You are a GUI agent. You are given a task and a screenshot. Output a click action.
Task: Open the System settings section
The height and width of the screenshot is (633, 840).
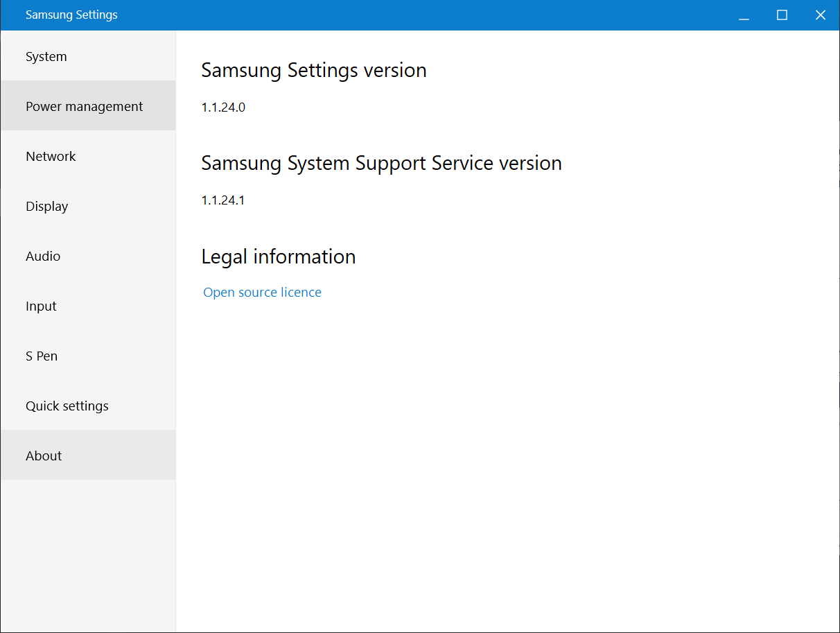[x=88, y=56]
